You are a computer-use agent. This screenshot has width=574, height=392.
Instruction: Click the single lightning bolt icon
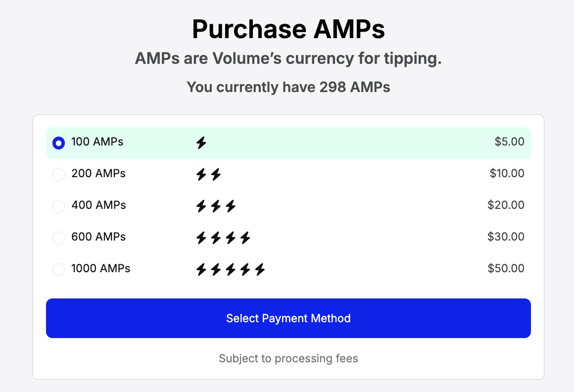[201, 143]
